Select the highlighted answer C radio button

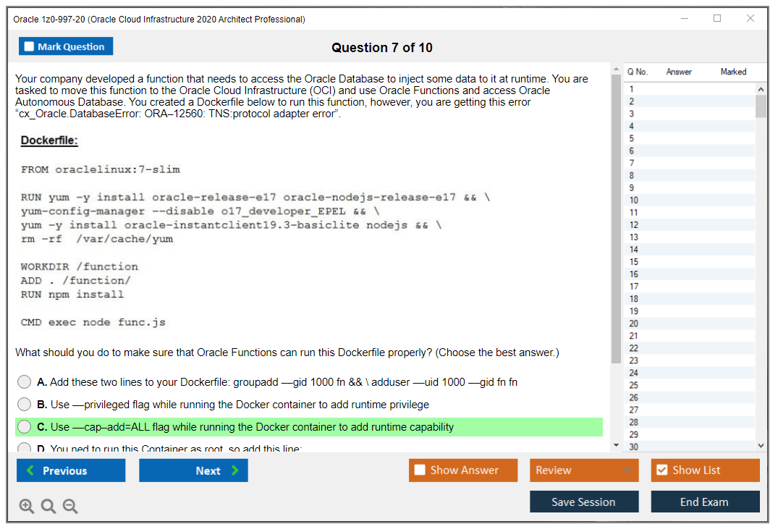coord(24,426)
